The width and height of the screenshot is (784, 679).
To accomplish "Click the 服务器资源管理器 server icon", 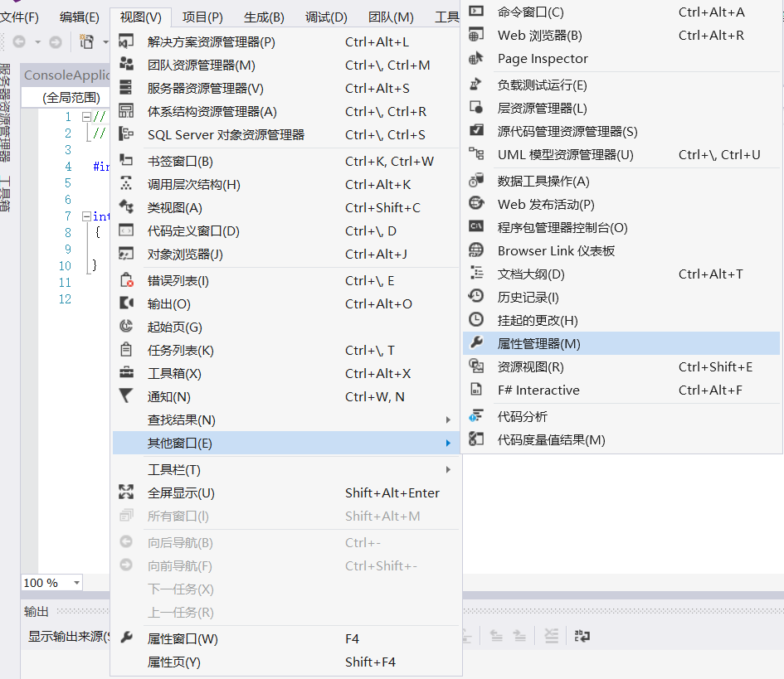I will pyautogui.click(x=126, y=87).
